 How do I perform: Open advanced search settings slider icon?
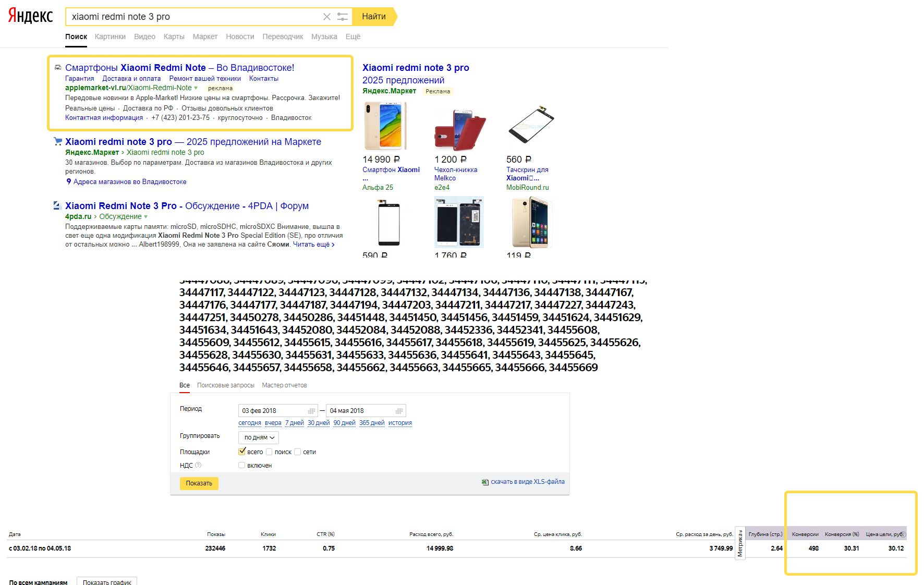coord(343,17)
